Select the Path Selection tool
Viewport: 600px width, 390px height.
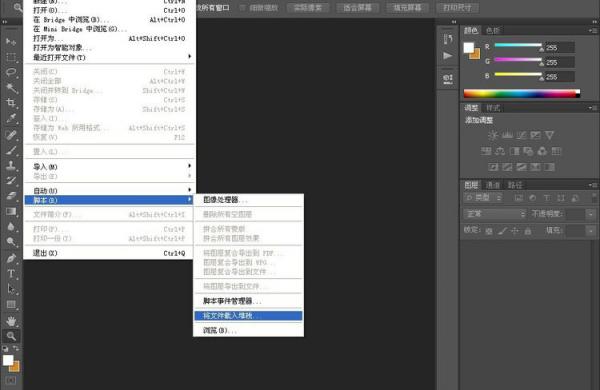click(x=11, y=289)
